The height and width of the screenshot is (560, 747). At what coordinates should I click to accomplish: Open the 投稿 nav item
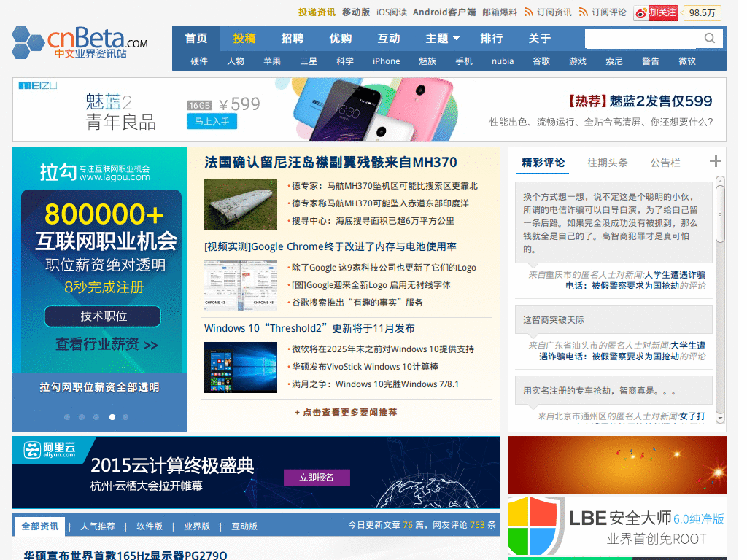(244, 38)
